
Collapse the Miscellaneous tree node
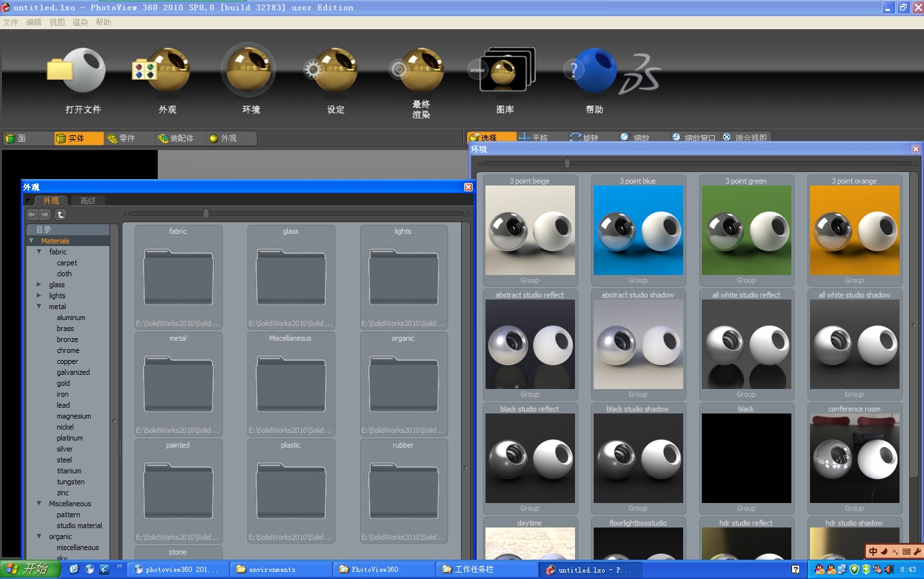pyautogui.click(x=39, y=504)
